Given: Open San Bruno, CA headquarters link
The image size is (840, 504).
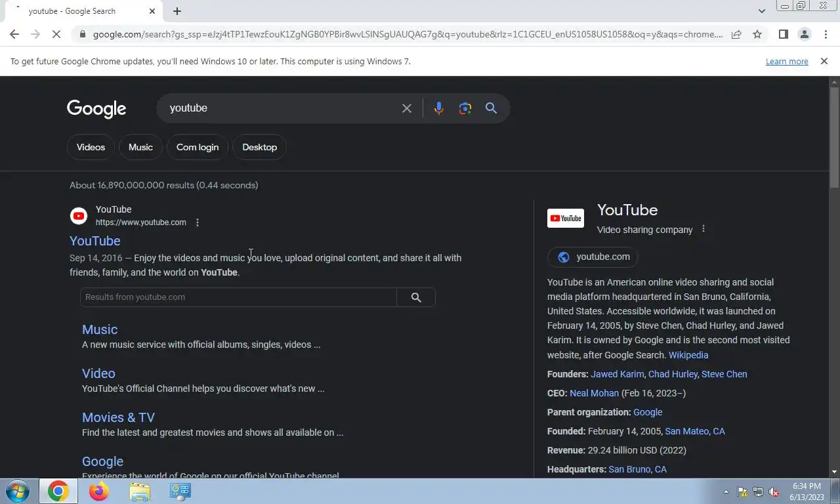Looking at the screenshot, I should [x=637, y=469].
